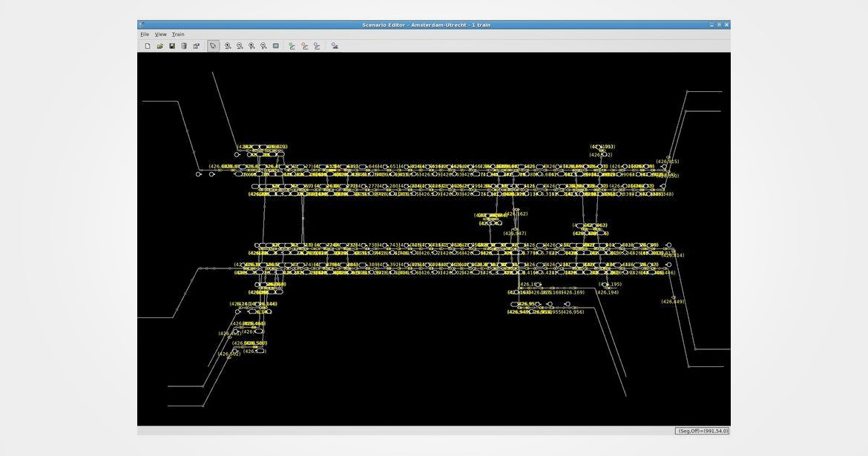Click the Scenario Editor window title text
The width and height of the screenshot is (868, 456).
coord(427,25)
